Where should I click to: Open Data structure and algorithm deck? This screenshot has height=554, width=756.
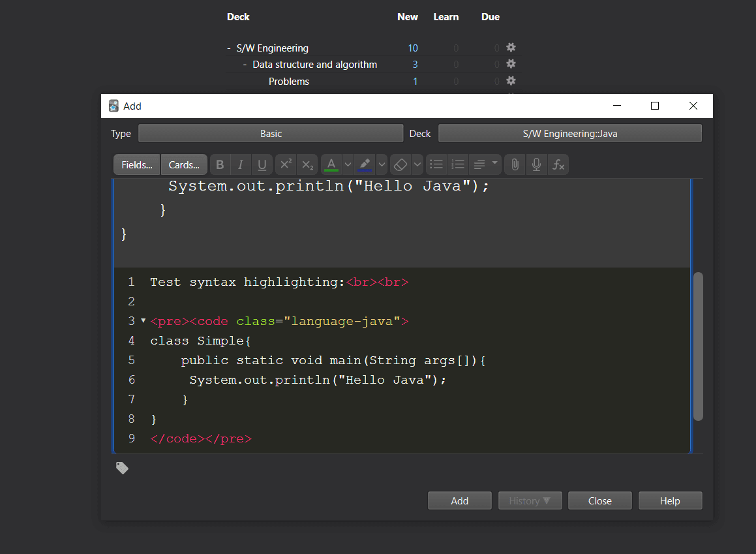coord(315,65)
